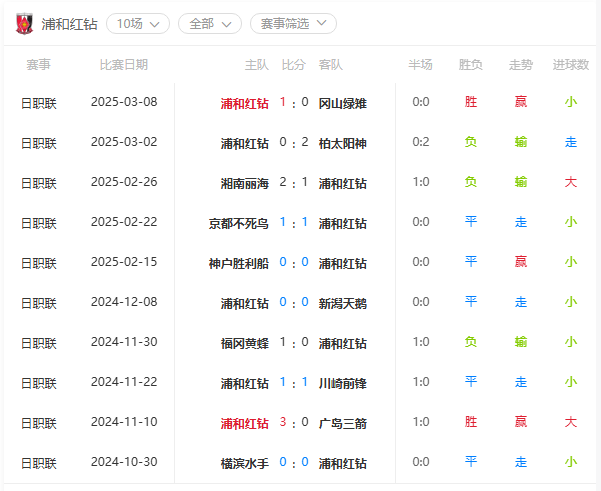Click the Urawa Red Diamonds team logo
The height and width of the screenshot is (491, 601).
(x=24, y=24)
